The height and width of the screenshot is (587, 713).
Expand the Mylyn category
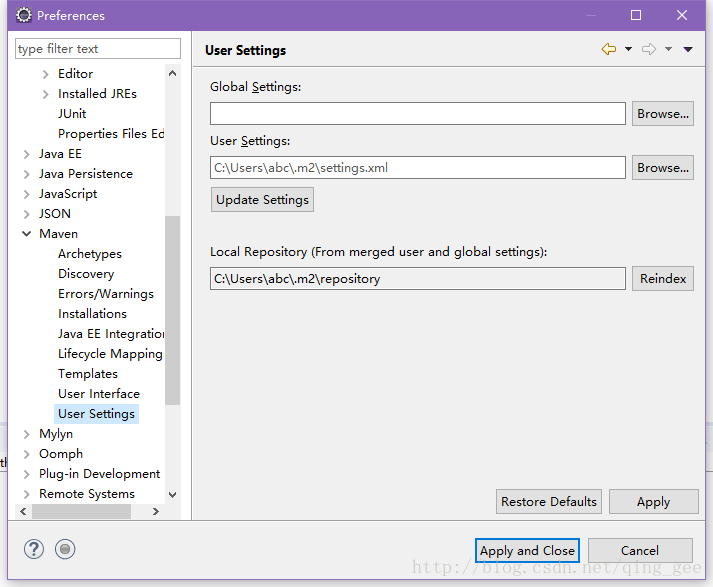pos(26,434)
